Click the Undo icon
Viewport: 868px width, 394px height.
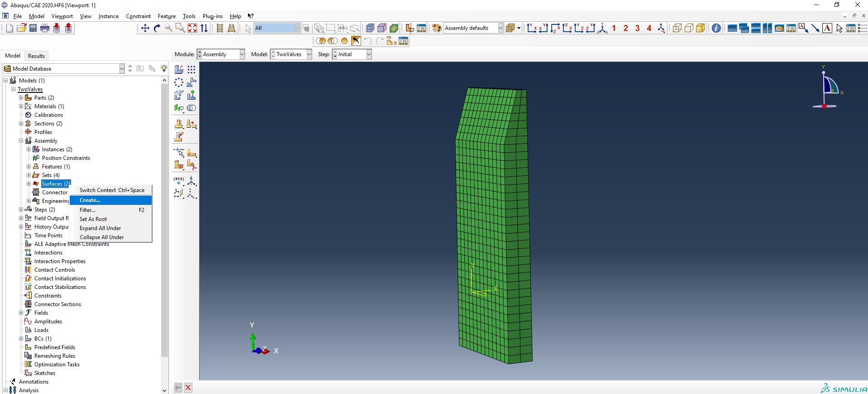point(367,41)
